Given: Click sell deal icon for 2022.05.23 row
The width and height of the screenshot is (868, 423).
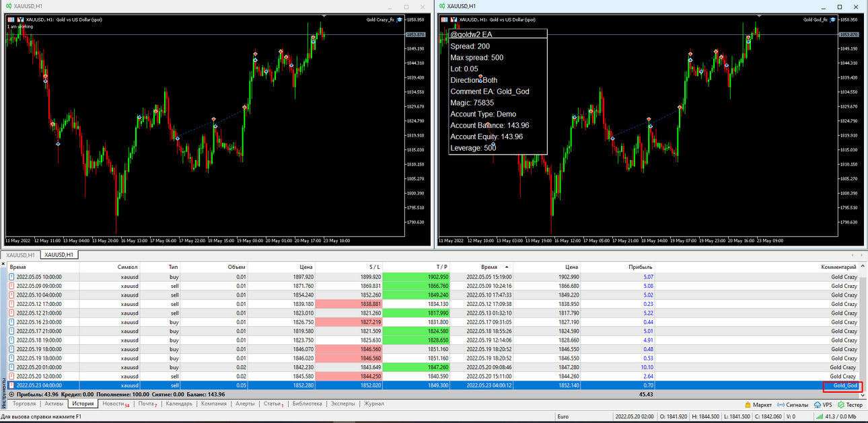Looking at the screenshot, I should click(x=11, y=385).
